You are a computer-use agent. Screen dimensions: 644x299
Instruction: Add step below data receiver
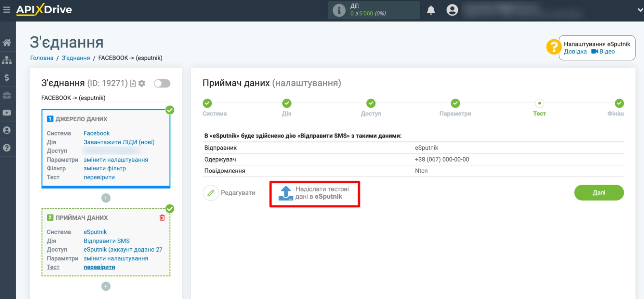[x=106, y=286]
